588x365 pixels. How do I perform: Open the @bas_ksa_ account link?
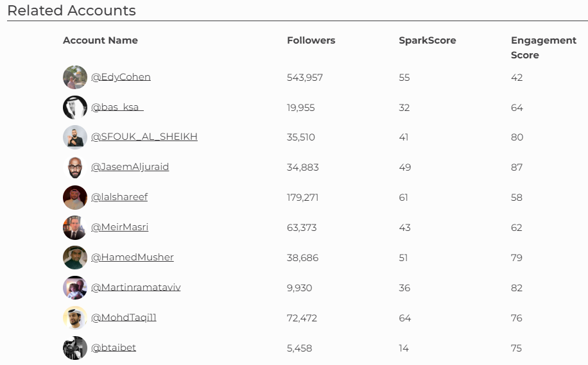point(117,107)
